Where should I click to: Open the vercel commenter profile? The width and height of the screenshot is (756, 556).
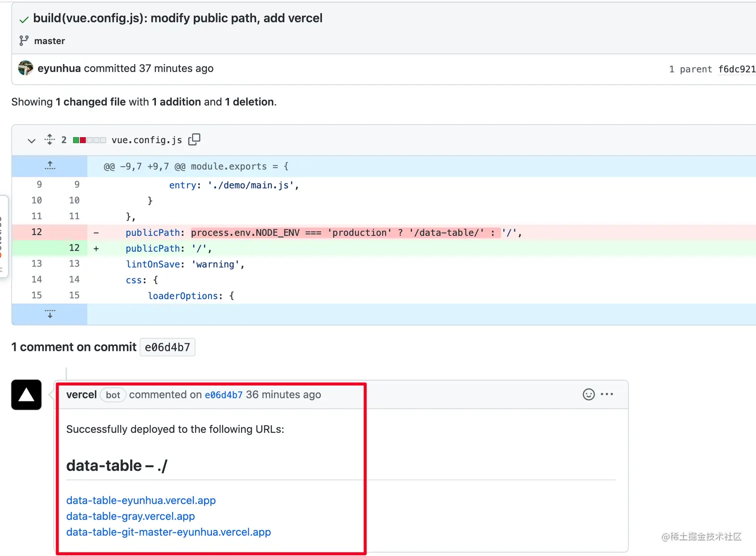pyautogui.click(x=81, y=395)
